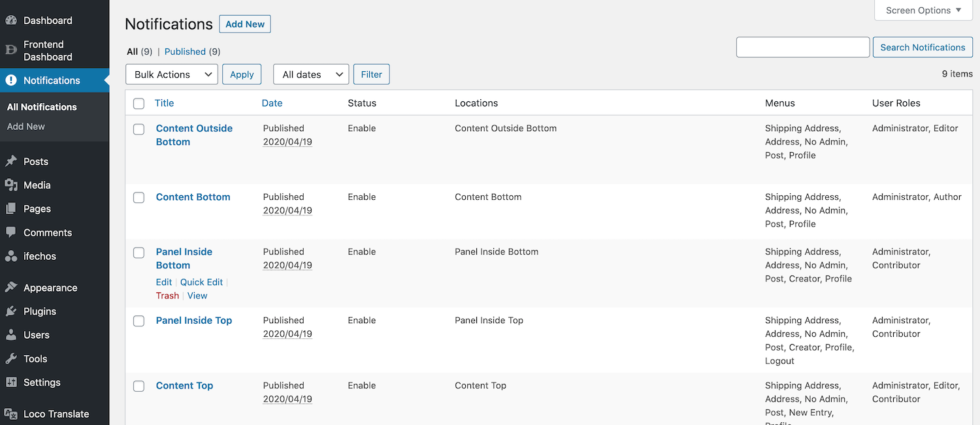Expand the Screen Options panel
This screenshot has height=425, width=980.
point(923,10)
